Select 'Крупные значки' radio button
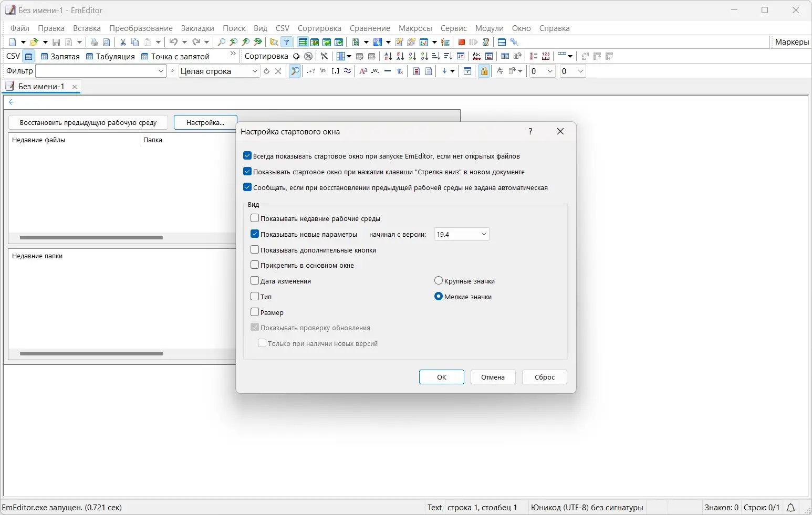 (x=439, y=281)
